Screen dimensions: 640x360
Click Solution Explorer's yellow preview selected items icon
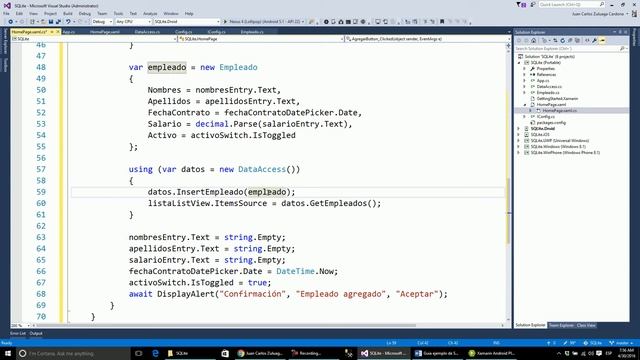602,40
